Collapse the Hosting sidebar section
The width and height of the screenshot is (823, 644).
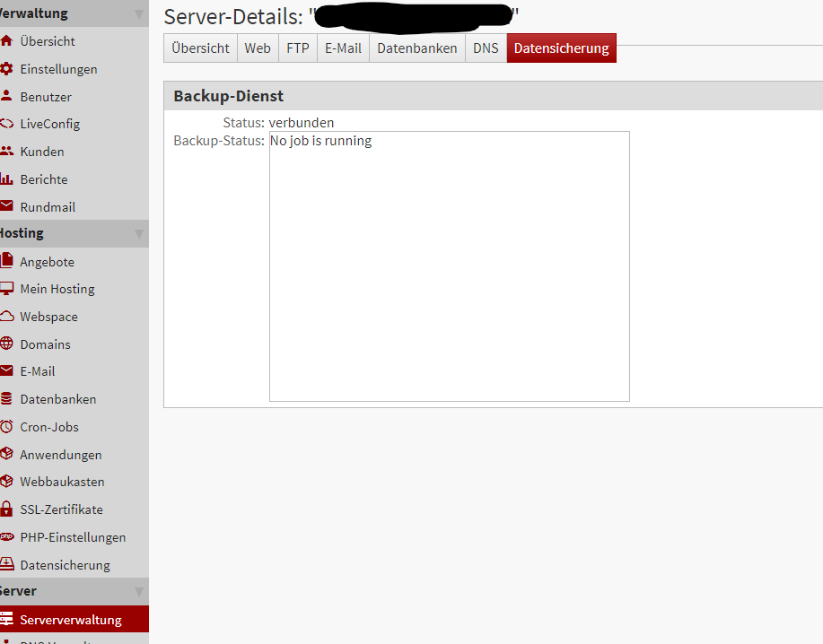(138, 234)
